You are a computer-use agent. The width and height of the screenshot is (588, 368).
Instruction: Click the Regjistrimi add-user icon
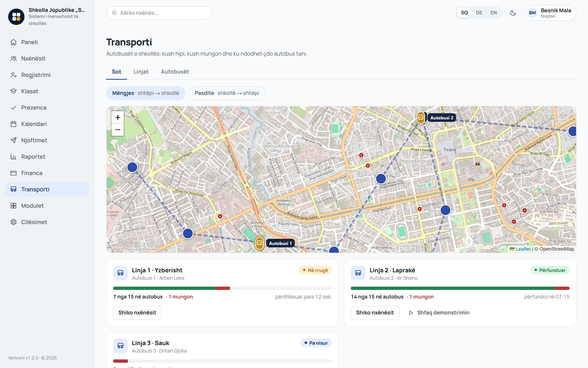point(13,75)
